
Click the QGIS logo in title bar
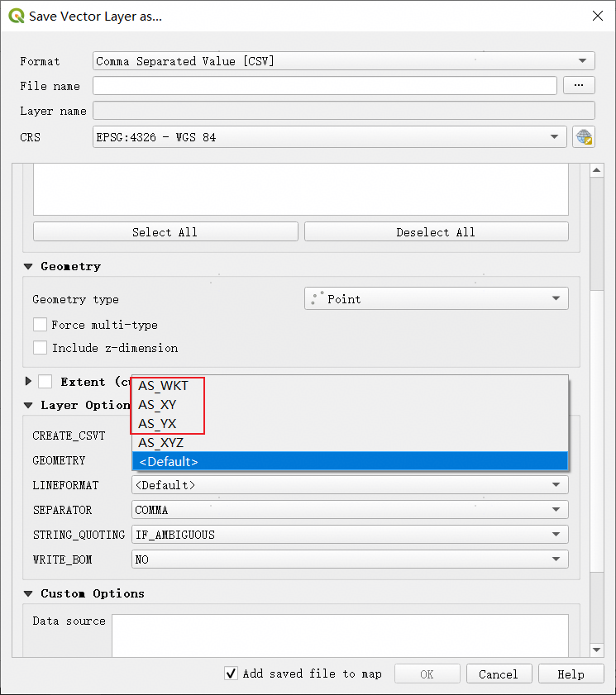pos(16,16)
